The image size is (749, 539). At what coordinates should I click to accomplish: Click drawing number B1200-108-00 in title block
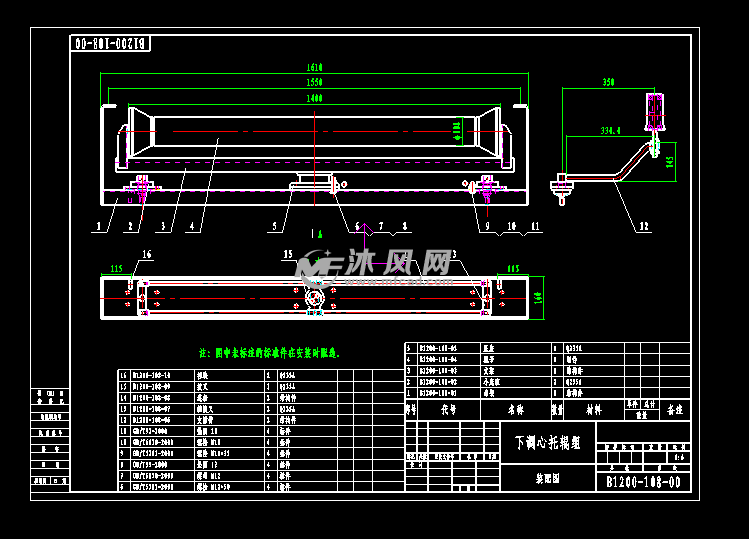(643, 482)
